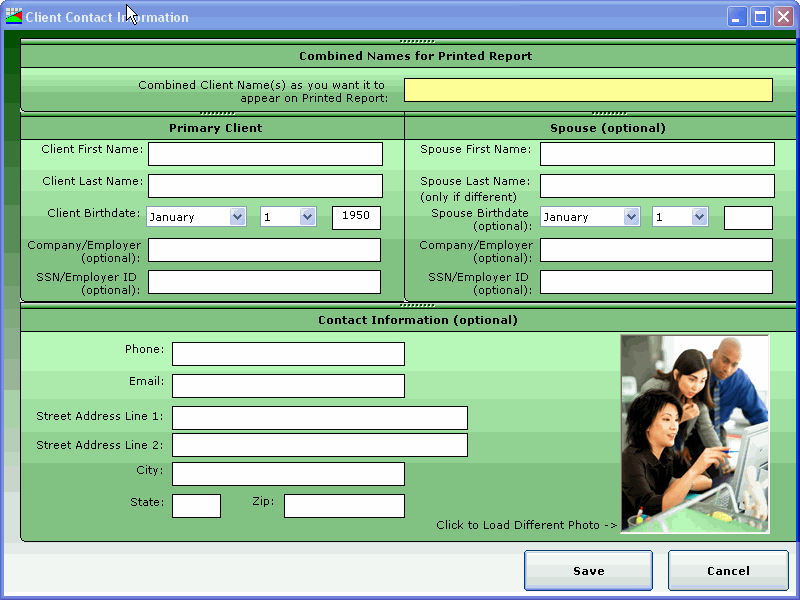The width and height of the screenshot is (800, 600).
Task: Click 'Click to Load Different Photo' text
Action: pyautogui.click(x=527, y=525)
